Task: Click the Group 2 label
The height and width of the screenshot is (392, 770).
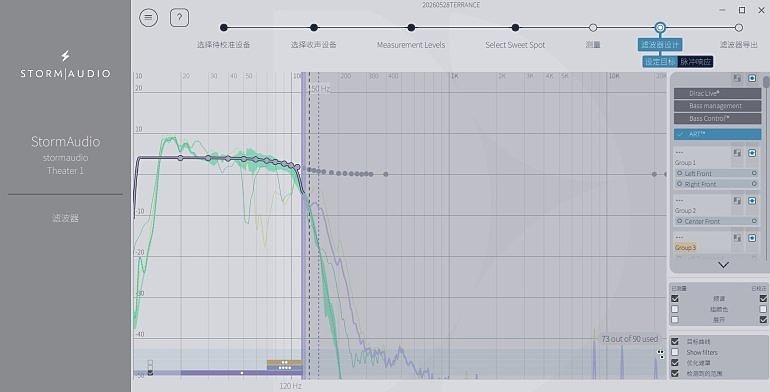Action: tap(685, 210)
